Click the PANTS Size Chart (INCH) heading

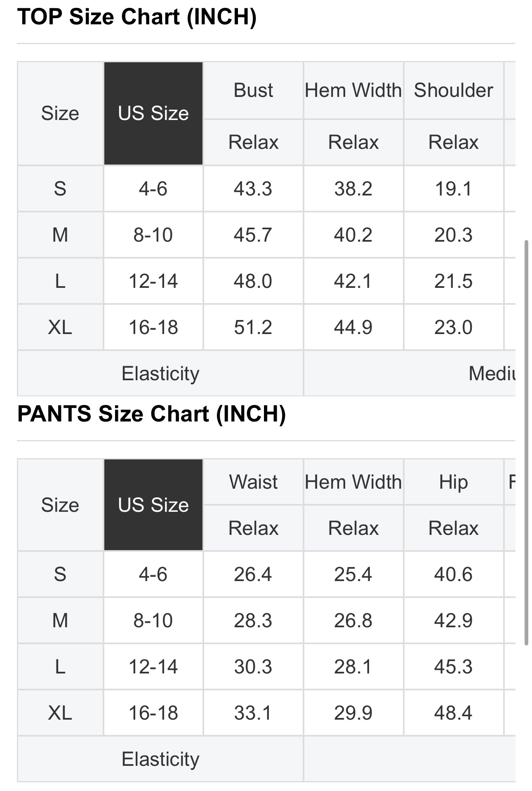(151, 414)
